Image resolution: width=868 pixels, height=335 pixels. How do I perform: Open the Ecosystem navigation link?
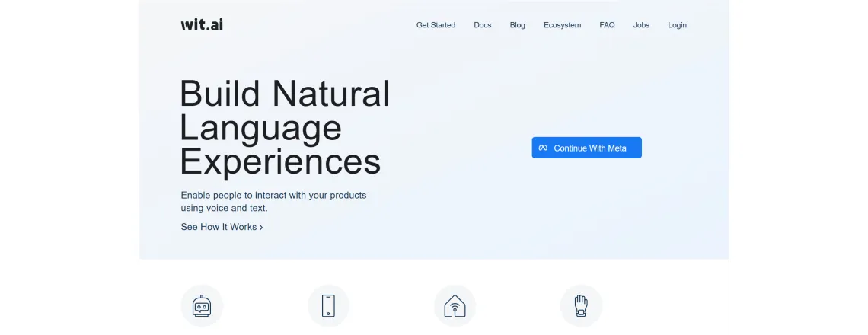click(x=562, y=25)
